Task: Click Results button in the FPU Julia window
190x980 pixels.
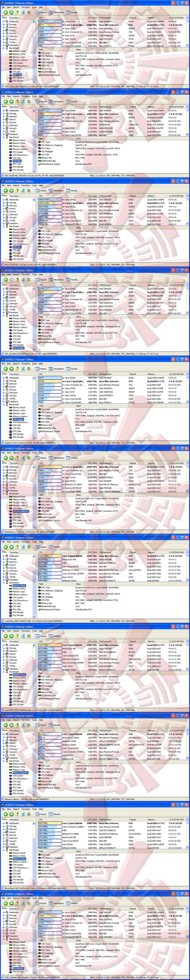Action: pos(72,13)
